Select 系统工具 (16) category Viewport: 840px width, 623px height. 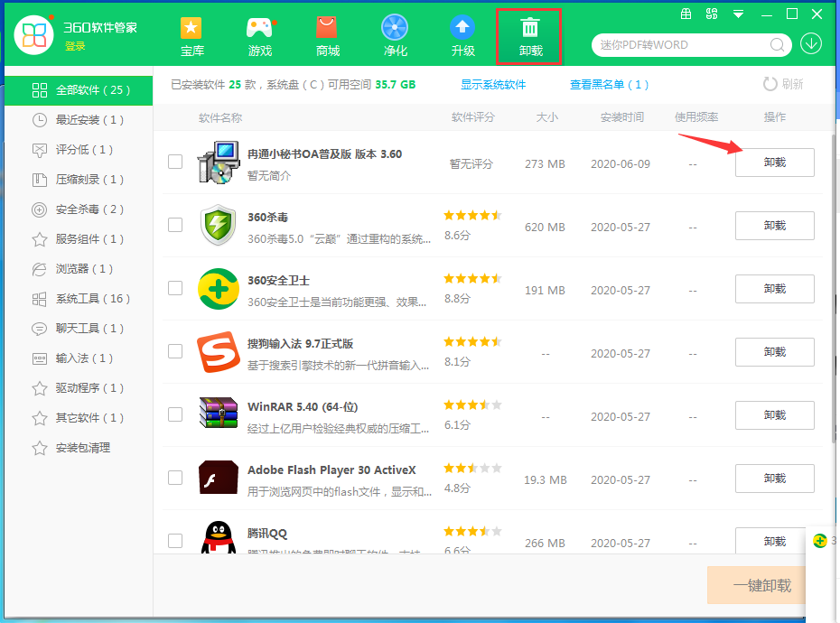(x=79, y=298)
